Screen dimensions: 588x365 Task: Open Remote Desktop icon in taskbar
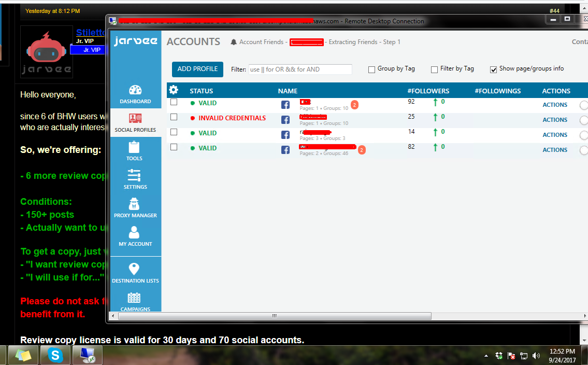pyautogui.click(x=87, y=355)
